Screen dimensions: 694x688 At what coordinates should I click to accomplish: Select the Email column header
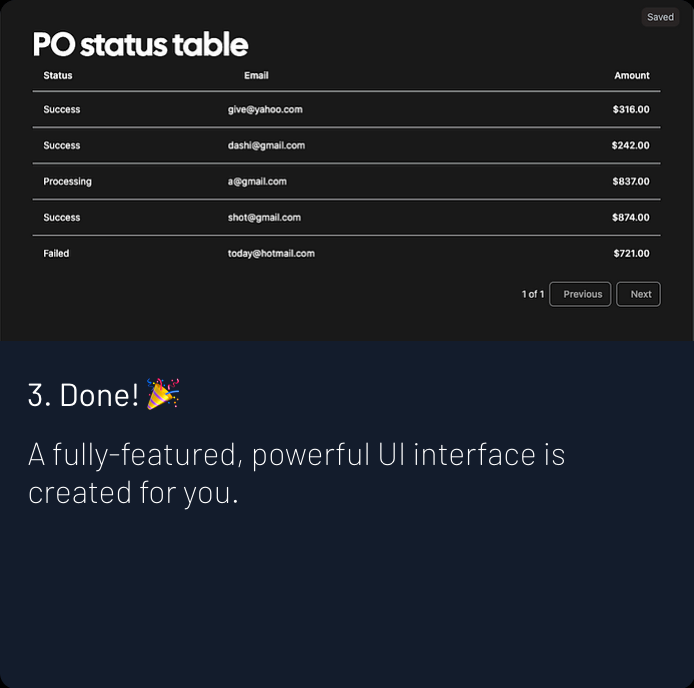[256, 76]
